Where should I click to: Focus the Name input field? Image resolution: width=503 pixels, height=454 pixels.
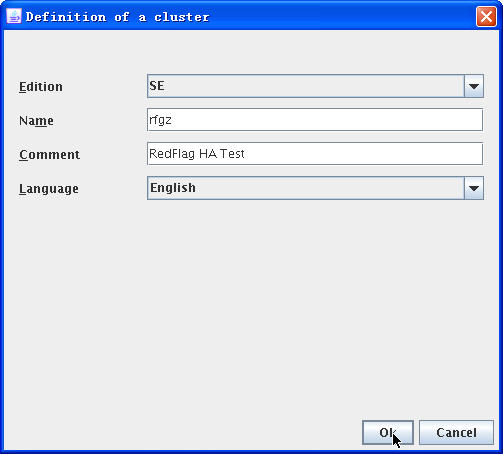point(315,120)
